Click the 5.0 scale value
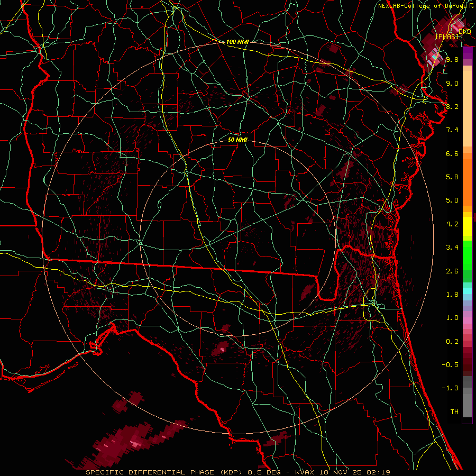Screen dimensions: 476x476 (452, 200)
